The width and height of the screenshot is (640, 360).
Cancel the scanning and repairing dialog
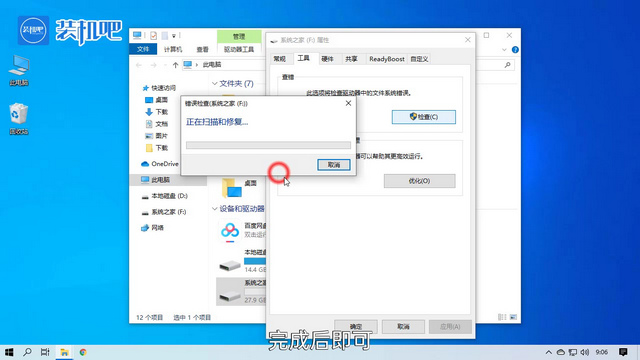[334, 165]
